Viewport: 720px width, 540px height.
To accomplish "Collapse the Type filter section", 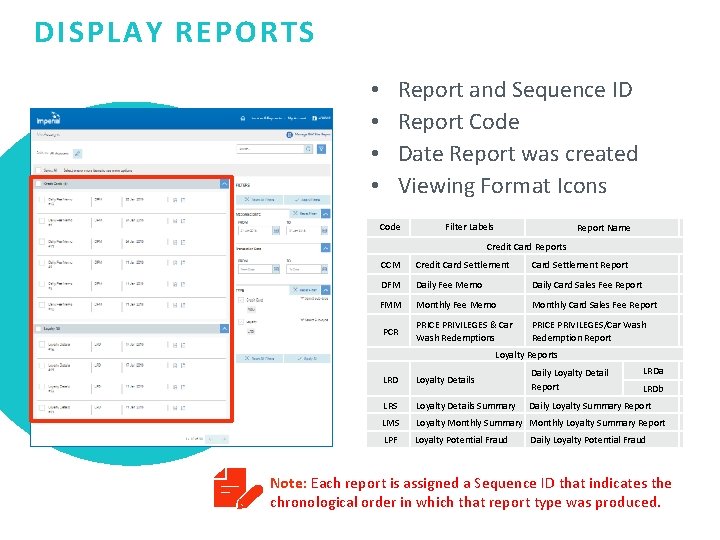I will click(x=326, y=290).
